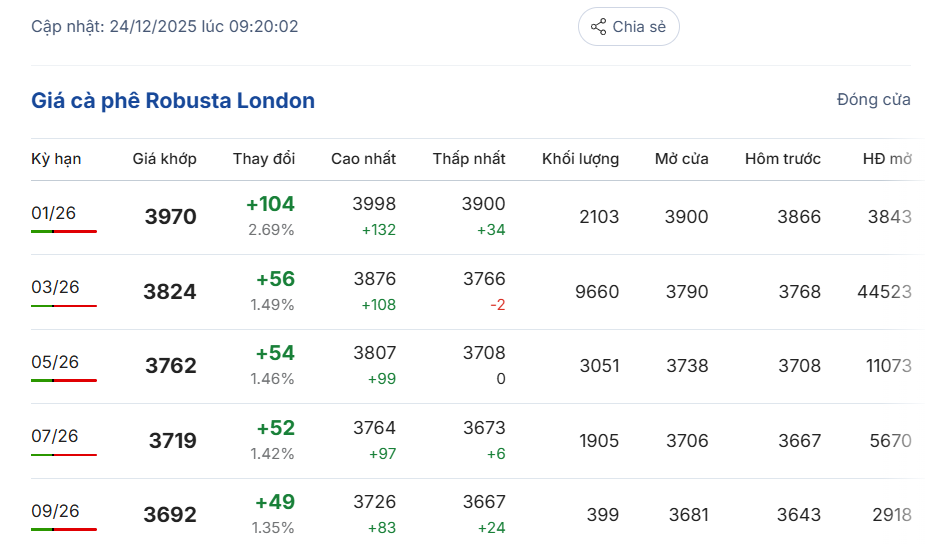Click the Giá khớp column header
The image size is (947, 545).
click(164, 159)
